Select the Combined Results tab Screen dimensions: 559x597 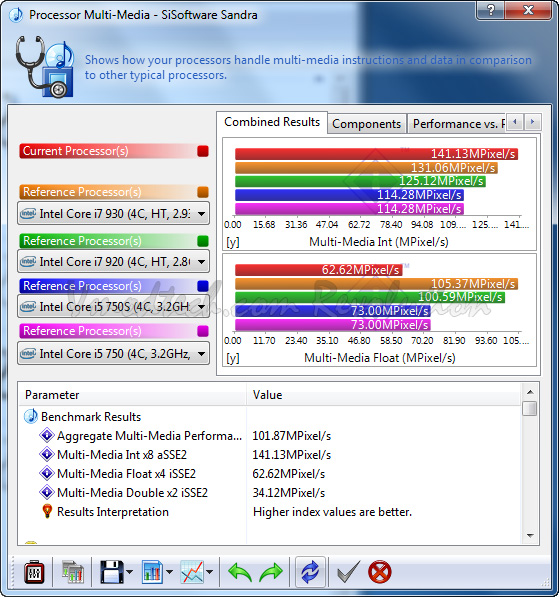click(272, 122)
